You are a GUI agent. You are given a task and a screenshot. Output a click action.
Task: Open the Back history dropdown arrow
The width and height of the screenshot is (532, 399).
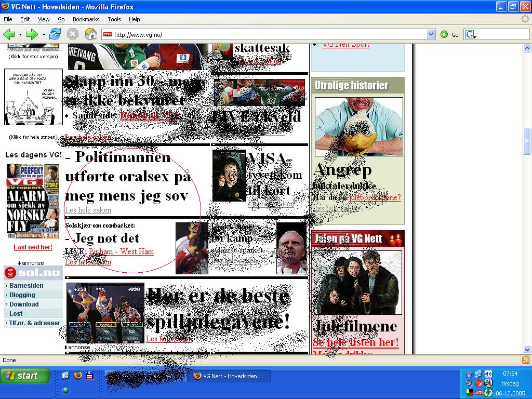click(x=20, y=34)
